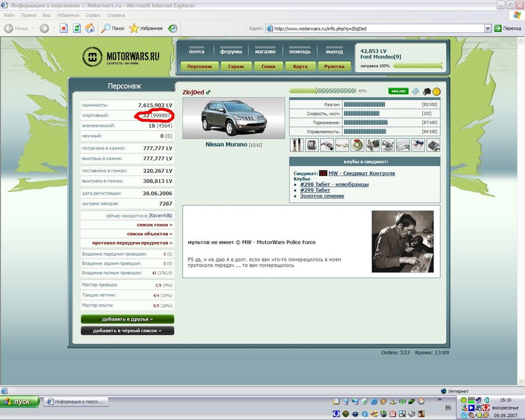Refresh the page via toolbar icon

tap(77, 28)
